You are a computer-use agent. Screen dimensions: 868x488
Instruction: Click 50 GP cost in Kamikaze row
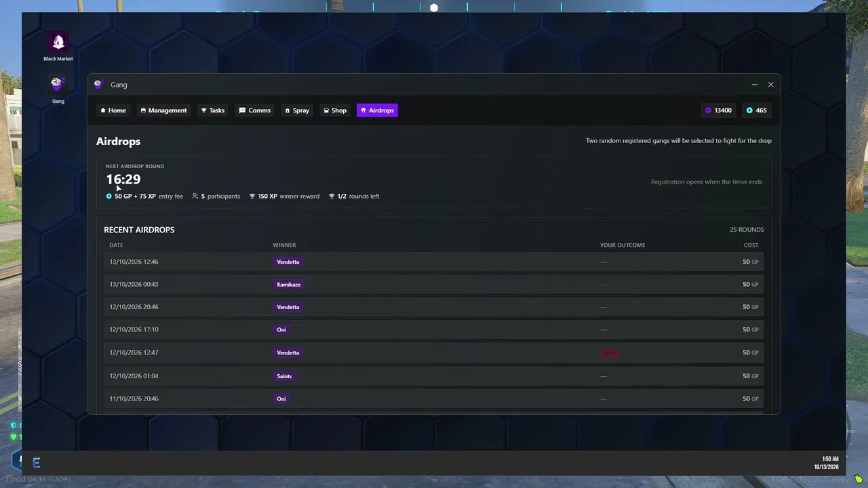(751, 285)
